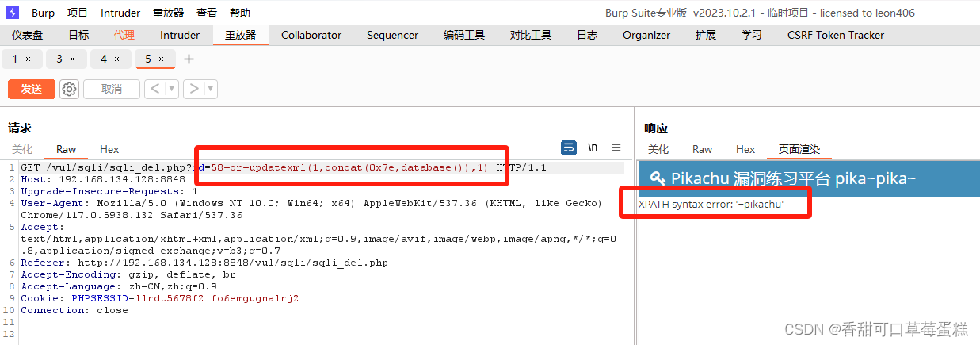Open history dropdown beside forward arrow
Screen dimensions: 980x345
pos(211,89)
